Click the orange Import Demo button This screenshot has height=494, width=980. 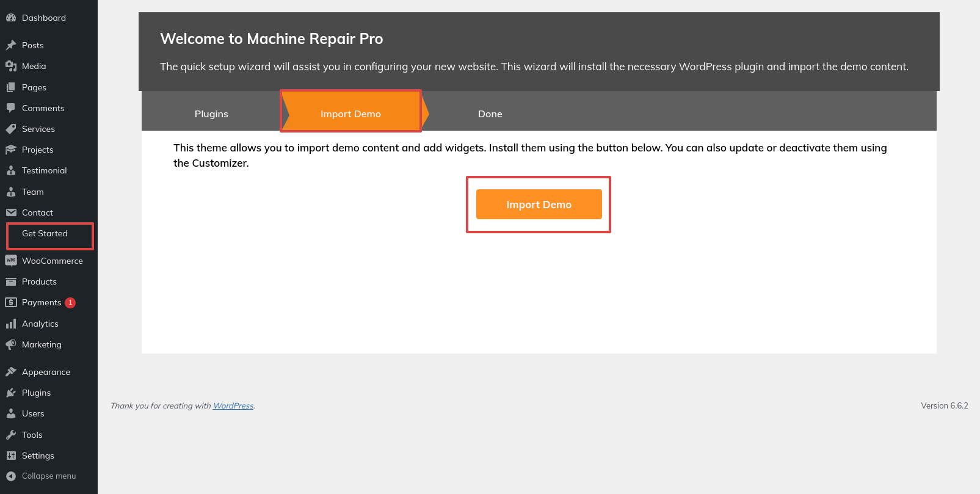[539, 205]
